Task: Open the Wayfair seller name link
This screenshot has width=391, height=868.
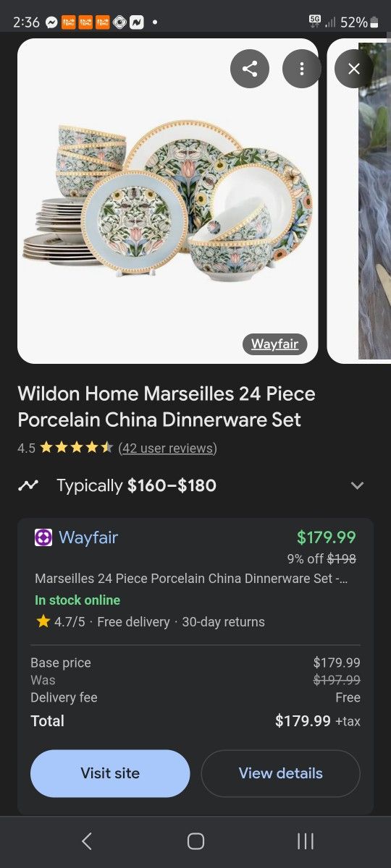Action: [x=88, y=537]
